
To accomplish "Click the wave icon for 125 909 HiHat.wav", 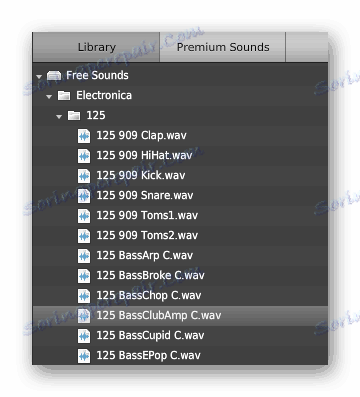I will tap(84, 156).
